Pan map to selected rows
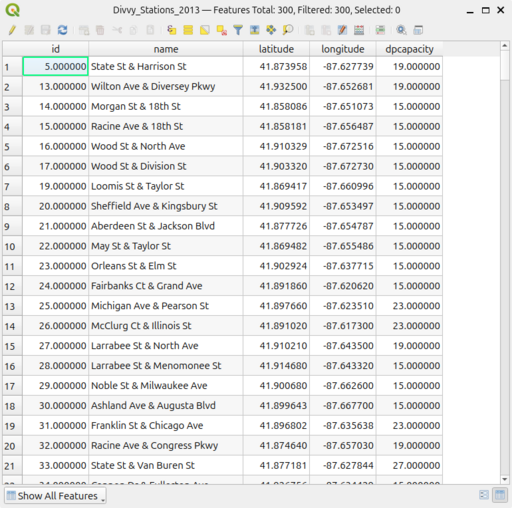 point(271,30)
